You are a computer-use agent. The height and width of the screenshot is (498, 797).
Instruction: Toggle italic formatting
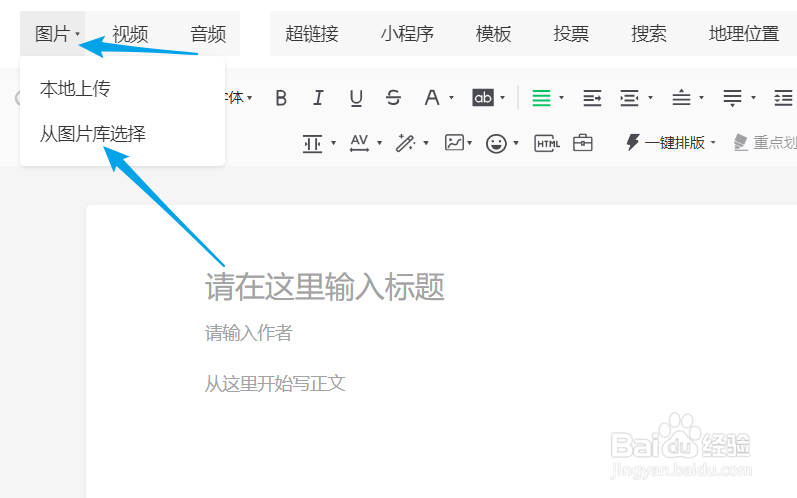click(x=318, y=98)
